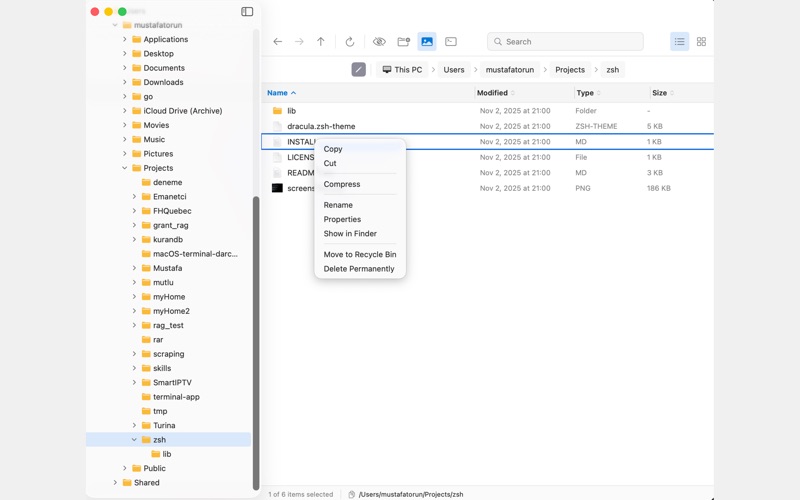The height and width of the screenshot is (500, 800).
Task: Select the scraping folder in the tree
Action: [x=168, y=354]
